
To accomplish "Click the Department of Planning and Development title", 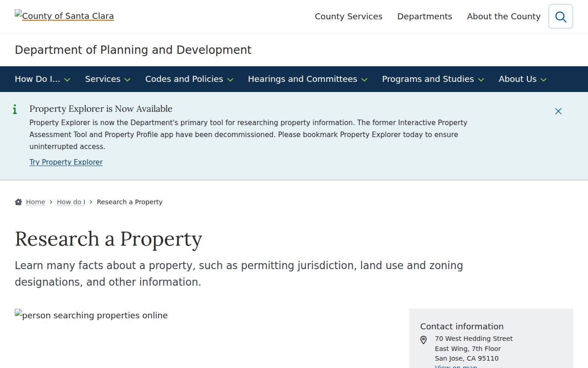I will (133, 50).
